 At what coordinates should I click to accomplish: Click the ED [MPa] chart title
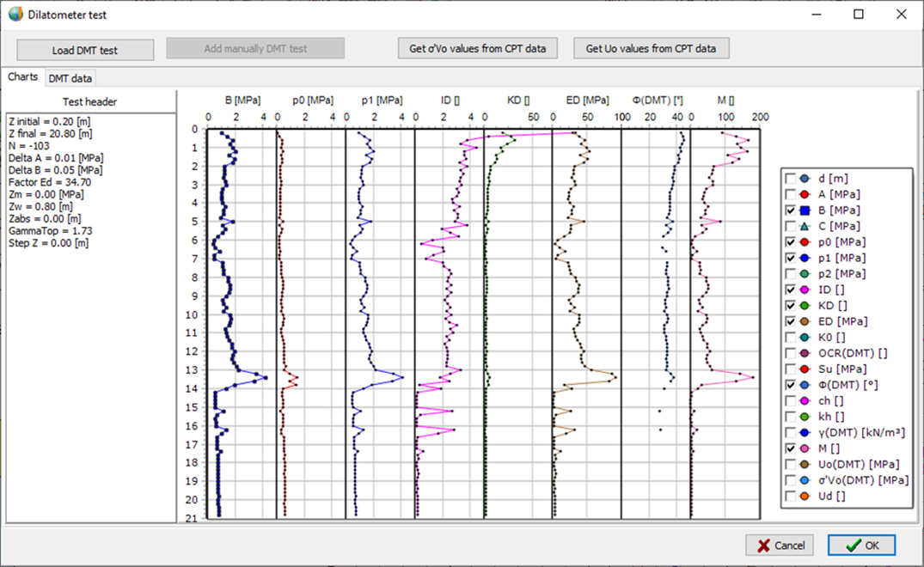click(x=588, y=101)
